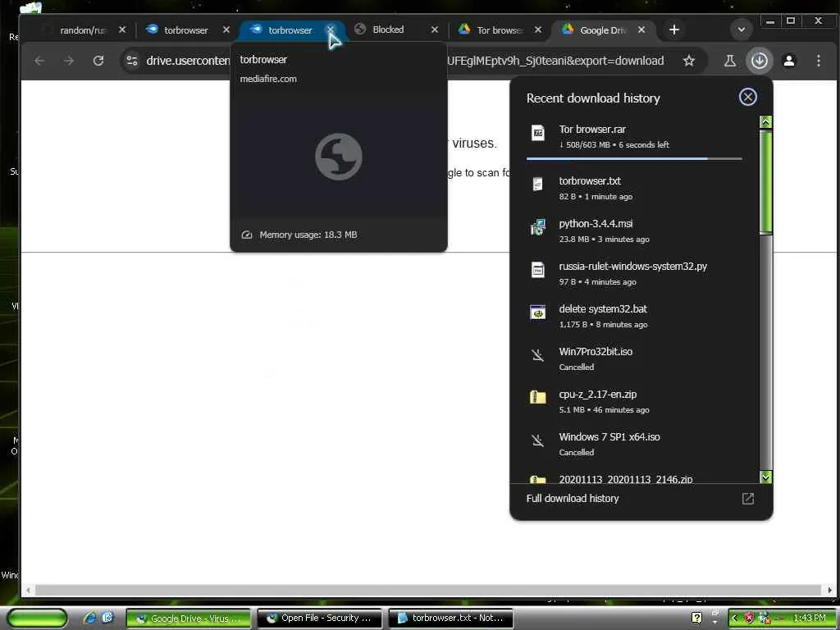Screen dimensions: 840x630
Task: Click the green download list scrollbar thumb
Action: coord(765,181)
